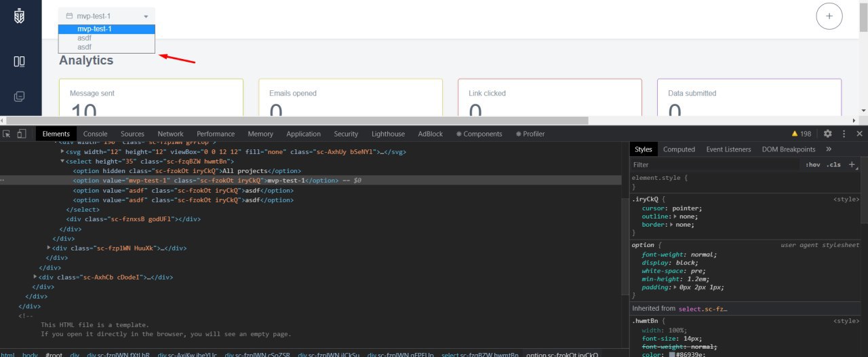868x357 pixels.
Task: Open the Application tab
Action: [x=303, y=134]
